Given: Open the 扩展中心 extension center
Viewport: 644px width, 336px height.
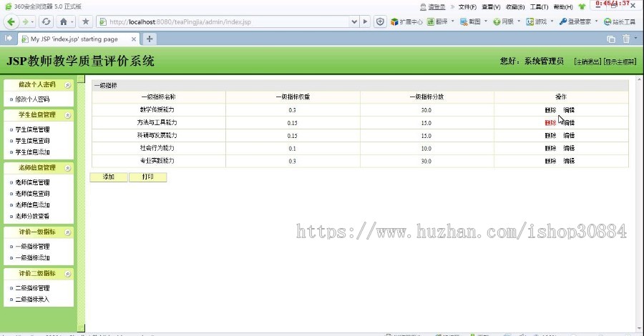Looking at the screenshot, I should [406, 21].
